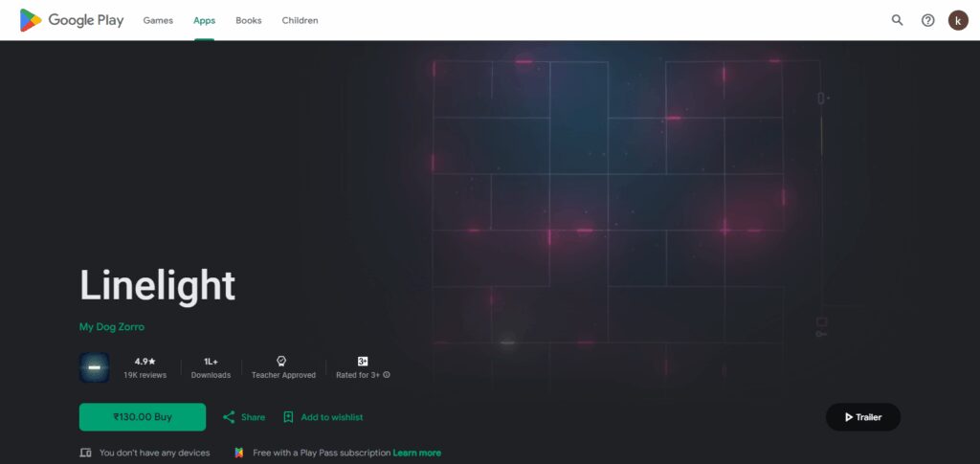Open the help question mark icon
This screenshot has height=464, width=980.
927,20
